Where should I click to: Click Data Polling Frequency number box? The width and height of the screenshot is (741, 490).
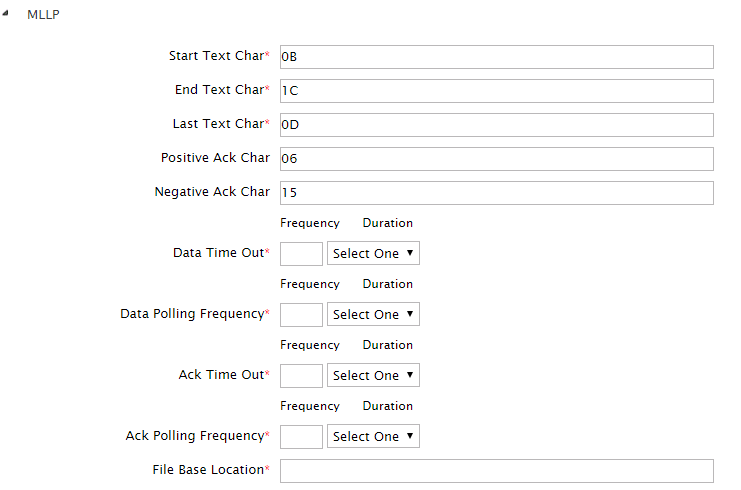(x=301, y=314)
